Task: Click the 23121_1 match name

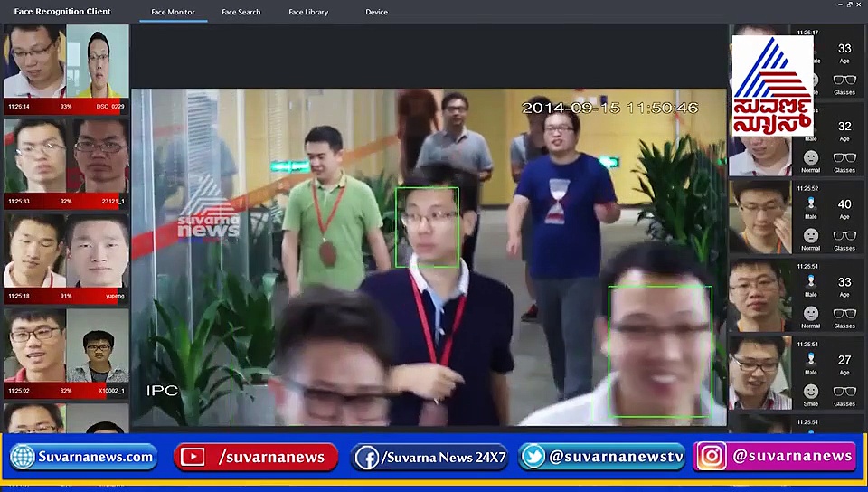Action: tap(113, 202)
